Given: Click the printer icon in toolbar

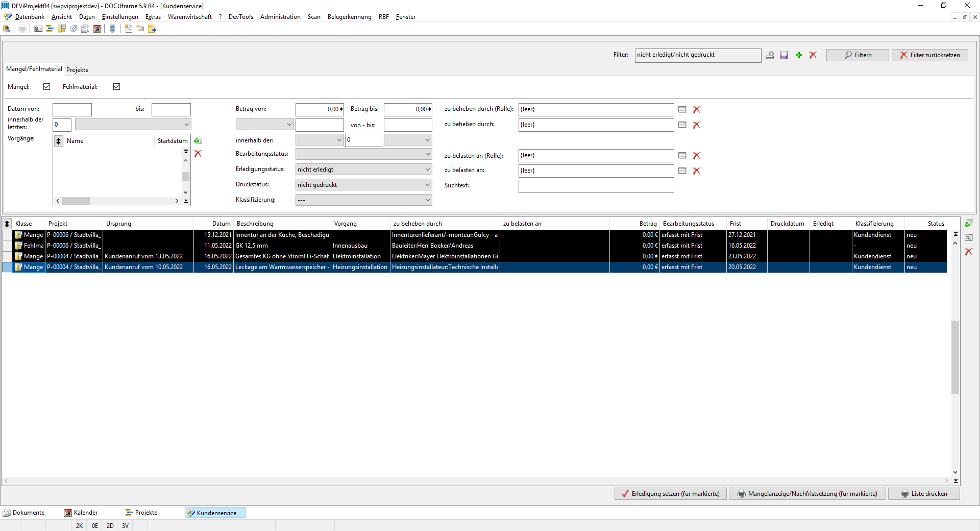Looking at the screenshot, I should 22,29.
